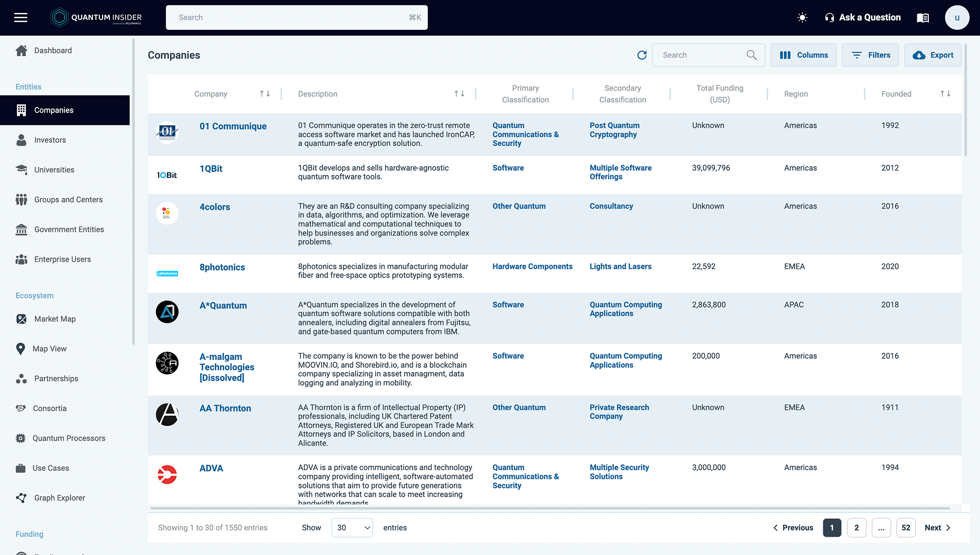Go to Next page
Screen dimensions: 980x555
938,528
